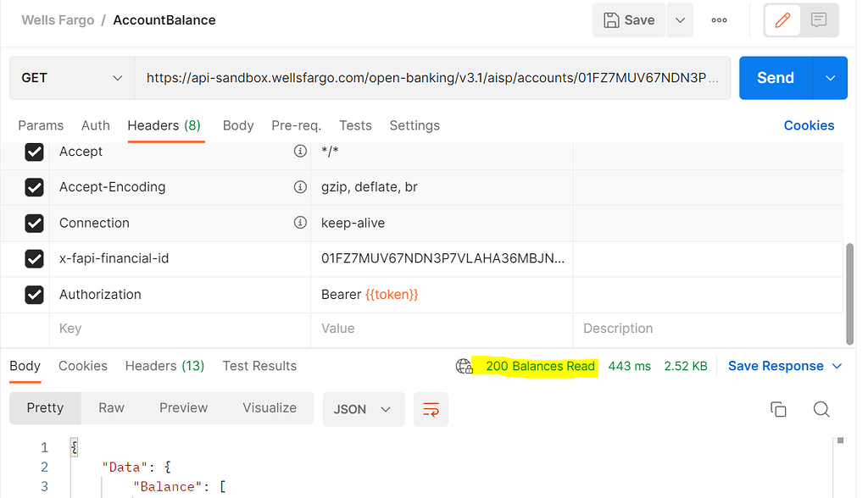Open the JSON format dropdown
The image size is (868, 498).
point(363,409)
